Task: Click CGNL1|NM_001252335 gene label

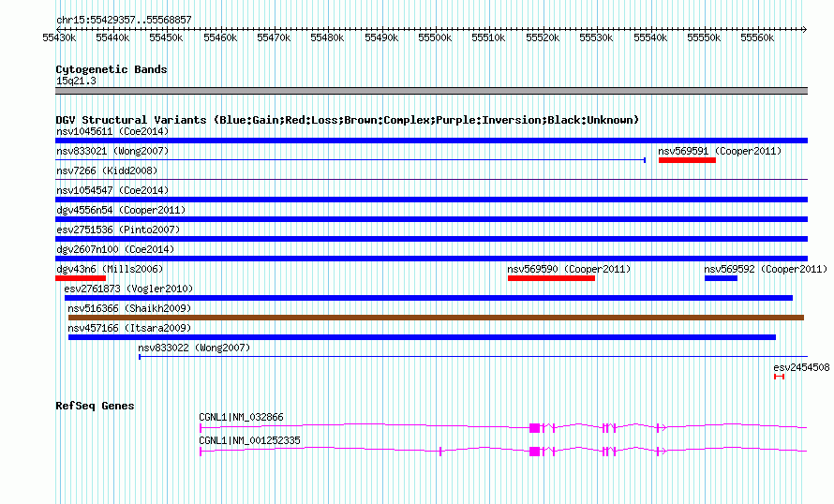Action: tap(249, 440)
